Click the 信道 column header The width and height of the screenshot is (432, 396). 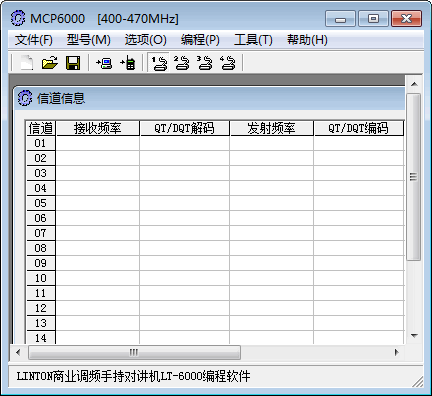click(41, 128)
